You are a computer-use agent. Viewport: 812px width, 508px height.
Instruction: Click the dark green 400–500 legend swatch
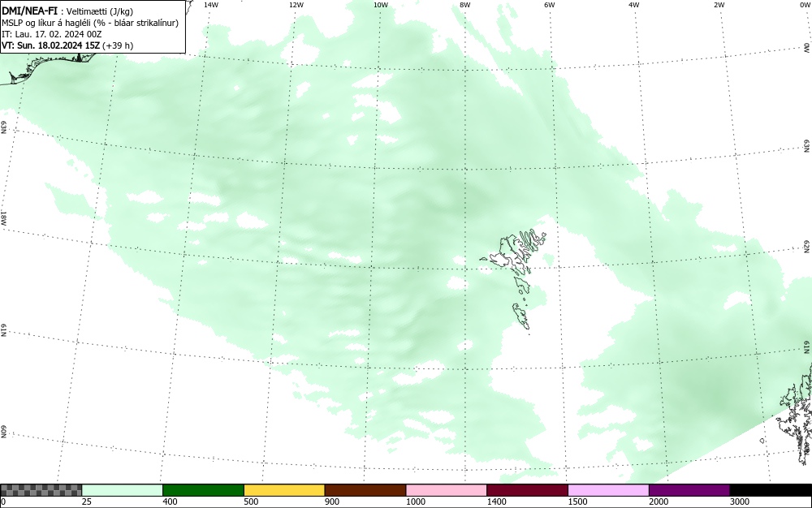click(203, 490)
